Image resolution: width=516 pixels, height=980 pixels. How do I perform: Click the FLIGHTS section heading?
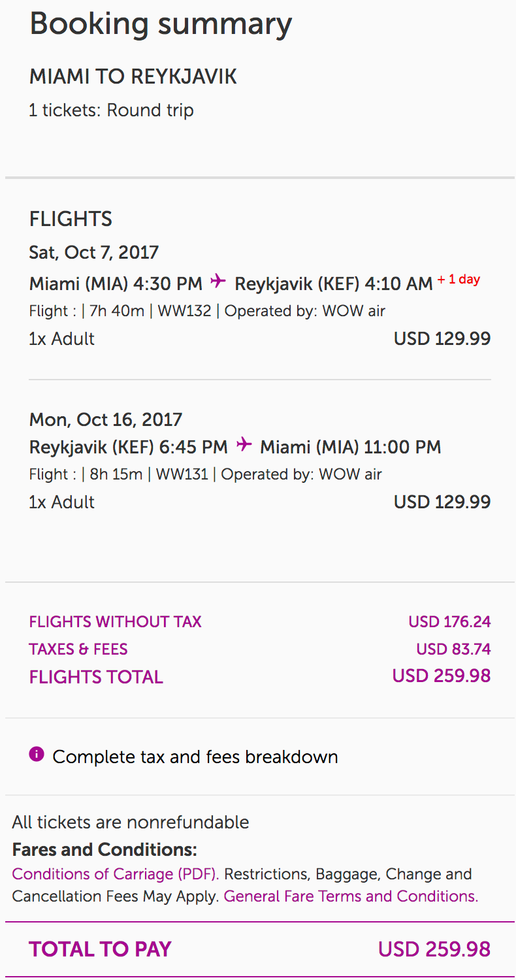[71, 219]
